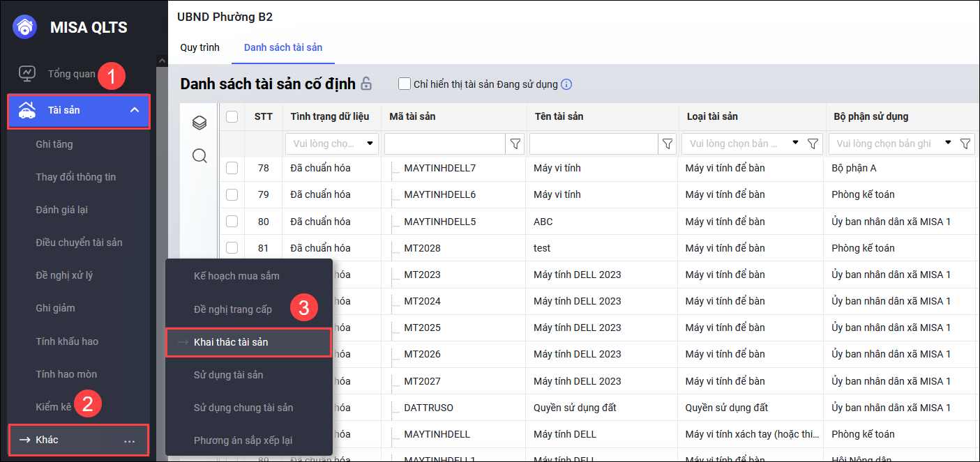The width and height of the screenshot is (980, 462).
Task: Switch to the Quy trình tab
Action: tap(199, 47)
